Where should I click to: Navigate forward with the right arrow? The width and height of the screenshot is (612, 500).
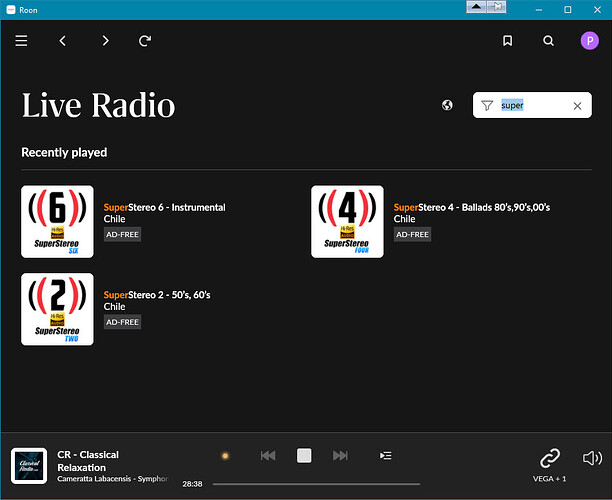coord(105,41)
